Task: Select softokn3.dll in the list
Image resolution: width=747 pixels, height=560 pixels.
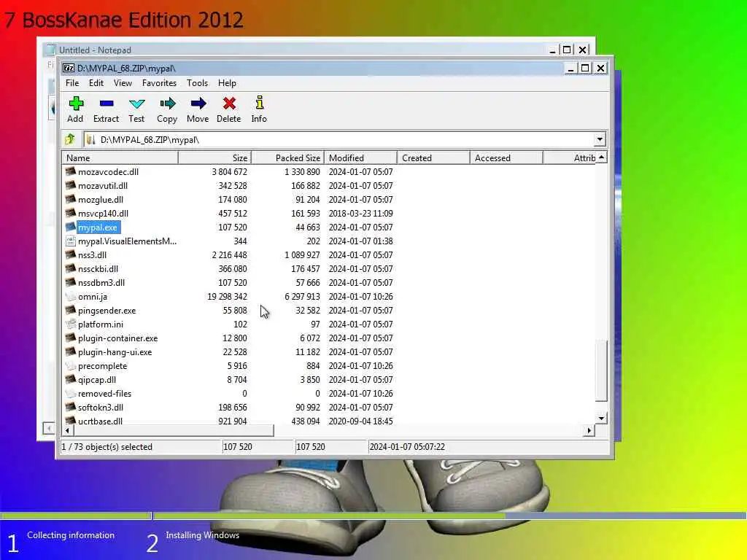Action: pyautogui.click(x=101, y=407)
